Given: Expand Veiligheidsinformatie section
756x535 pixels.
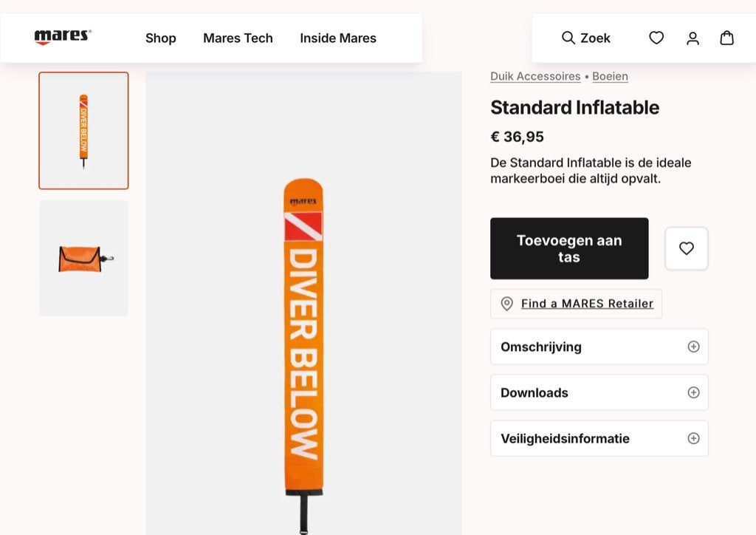Looking at the screenshot, I should [x=599, y=438].
